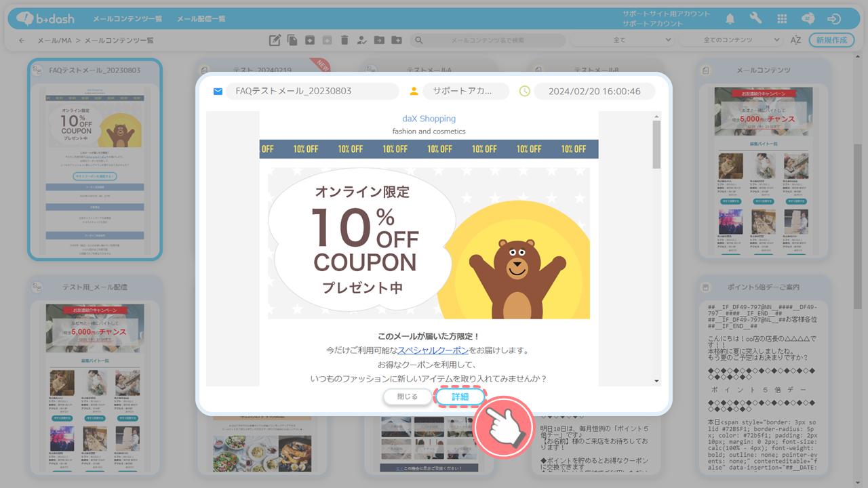Click the 新規作成 button

[x=832, y=41]
